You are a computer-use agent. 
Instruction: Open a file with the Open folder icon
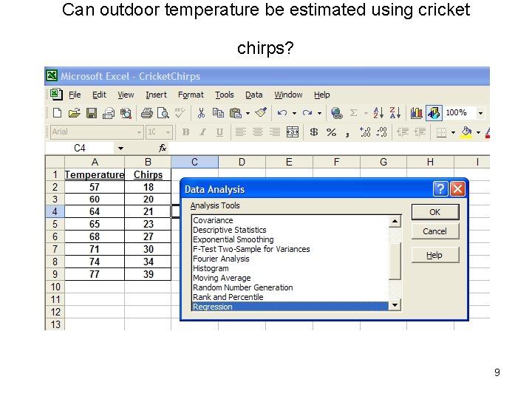coord(75,113)
